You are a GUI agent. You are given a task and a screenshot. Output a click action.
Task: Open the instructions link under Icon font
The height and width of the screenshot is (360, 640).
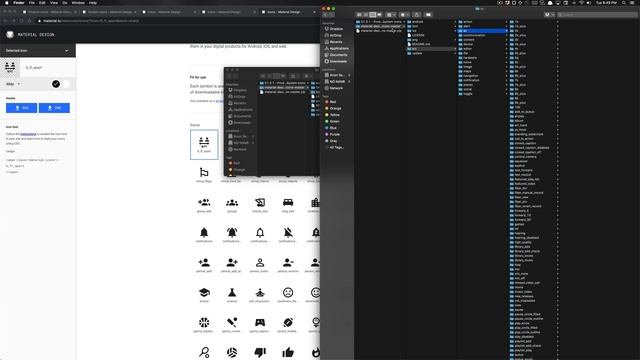click(28, 134)
